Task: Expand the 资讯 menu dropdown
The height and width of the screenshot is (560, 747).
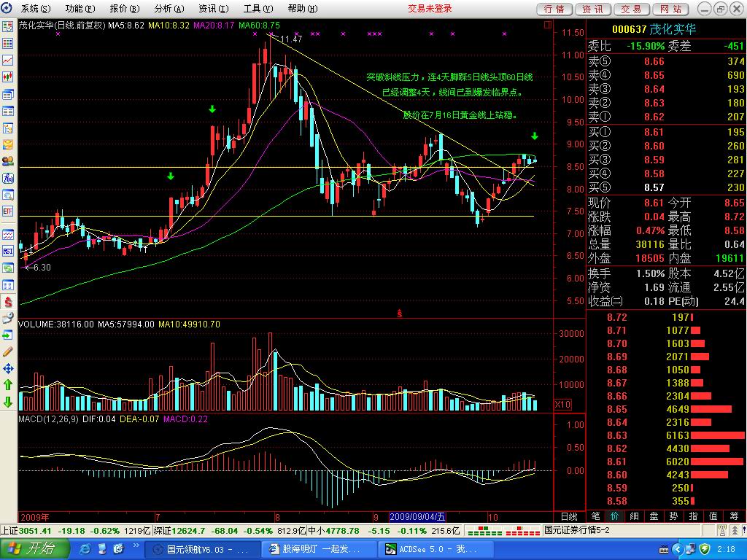Action: [212, 9]
